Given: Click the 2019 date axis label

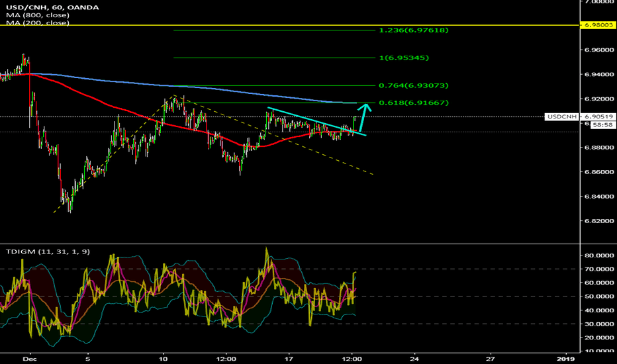Looking at the screenshot, I should tap(566, 359).
